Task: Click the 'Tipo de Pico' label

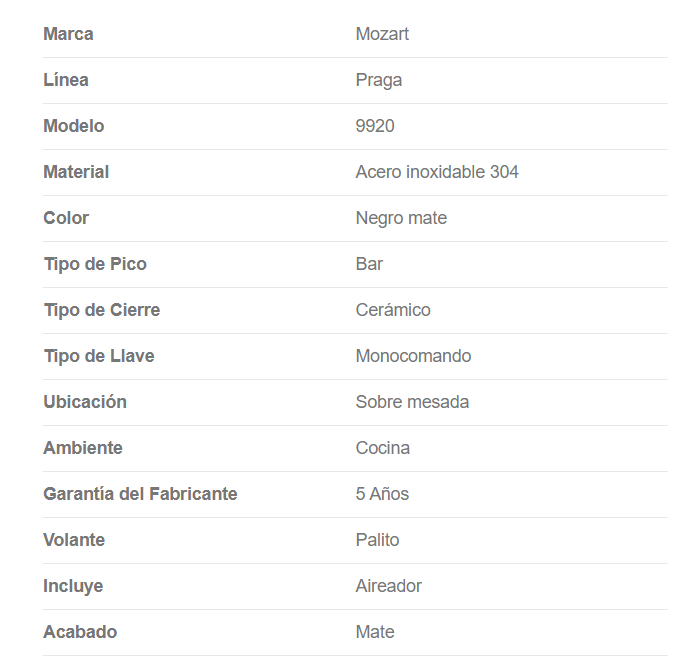Action: point(95,264)
